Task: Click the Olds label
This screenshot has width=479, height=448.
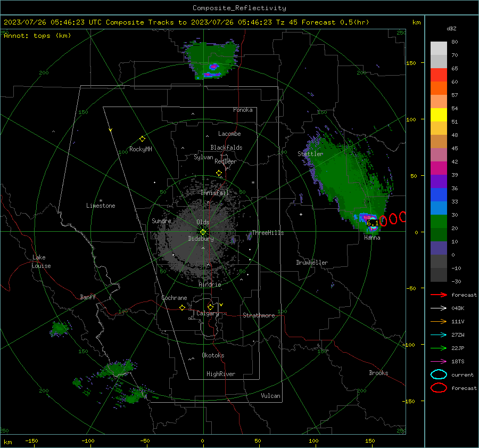Action: (x=203, y=222)
